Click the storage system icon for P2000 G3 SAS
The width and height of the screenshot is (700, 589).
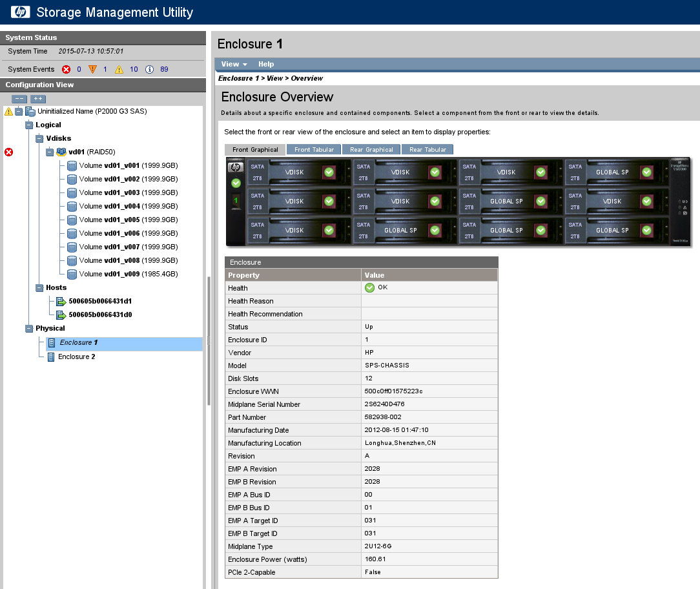pyautogui.click(x=30, y=111)
